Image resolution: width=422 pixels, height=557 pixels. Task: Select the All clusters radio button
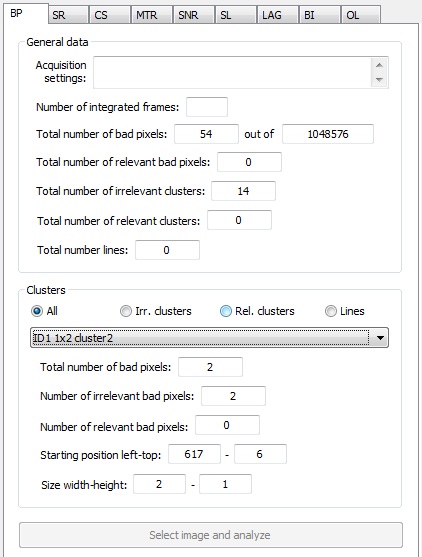pyautogui.click(x=37, y=311)
